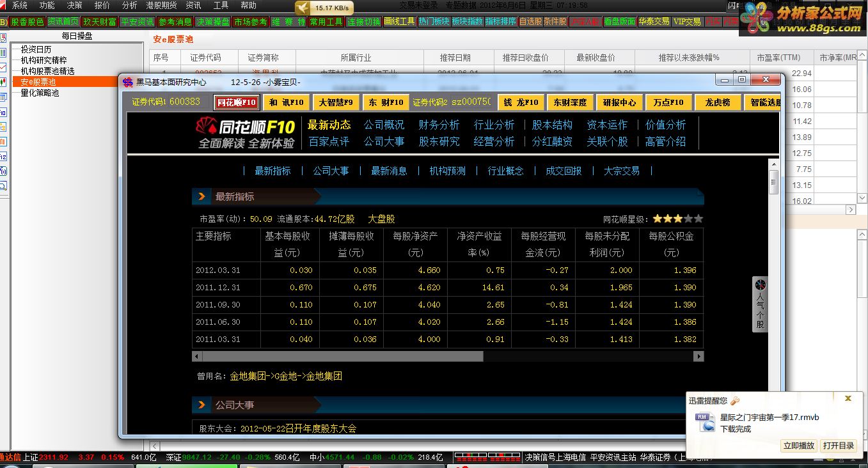The height and width of the screenshot is (468, 868).
Task: Click the formula f(x) sidebar icon
Action: tap(3, 171)
